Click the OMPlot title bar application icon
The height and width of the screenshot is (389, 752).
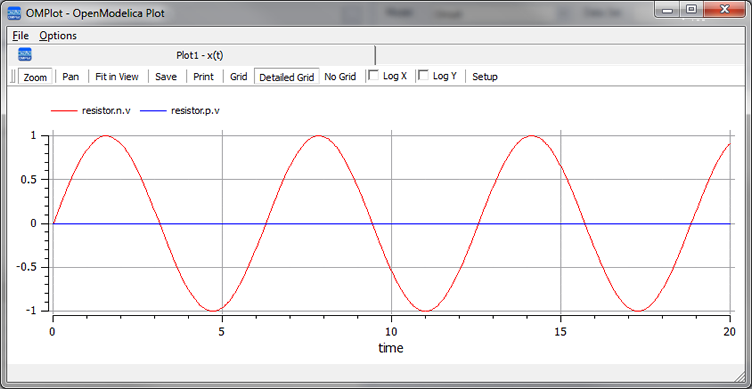coord(15,13)
